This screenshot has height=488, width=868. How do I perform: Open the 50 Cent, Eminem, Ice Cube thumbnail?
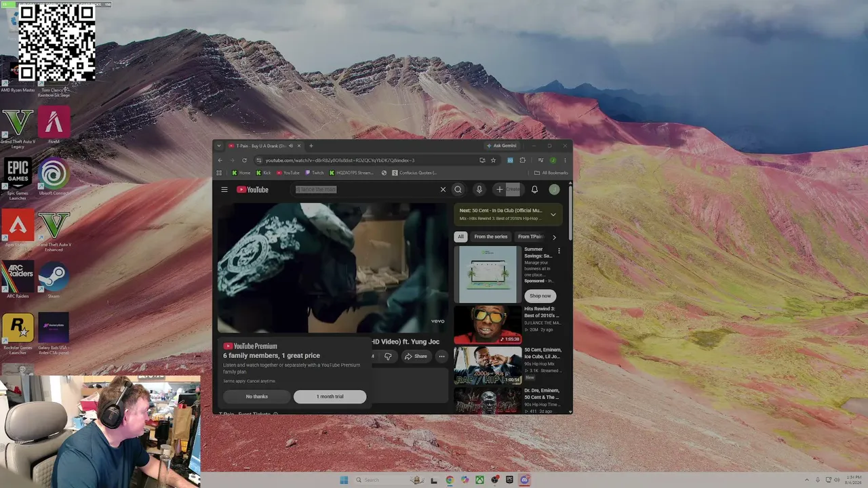tap(488, 365)
